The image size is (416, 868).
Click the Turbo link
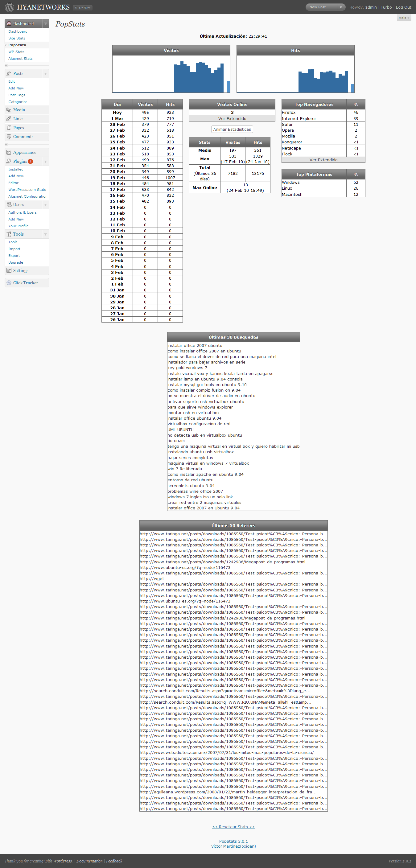coord(386,7)
